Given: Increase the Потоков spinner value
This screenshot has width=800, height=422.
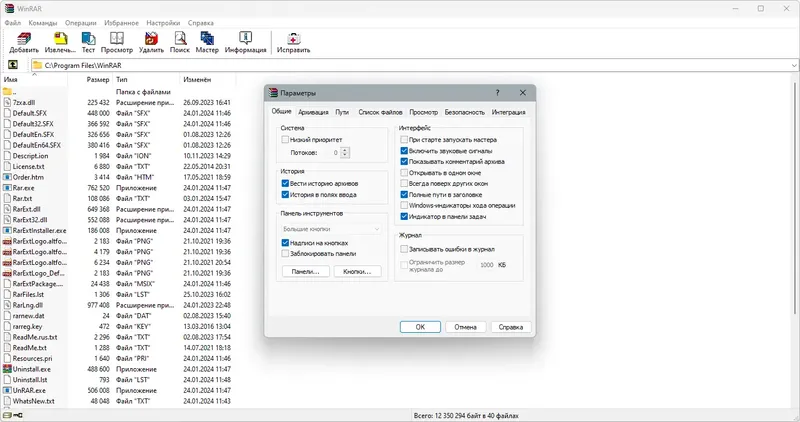Looking at the screenshot, I should [345, 150].
